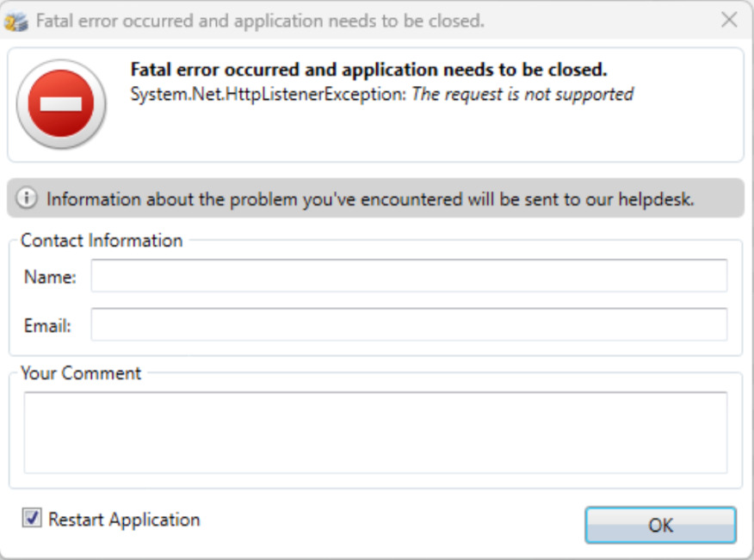
Task: Click the bold 'Fatal error occurred' heading
Action: [x=368, y=71]
